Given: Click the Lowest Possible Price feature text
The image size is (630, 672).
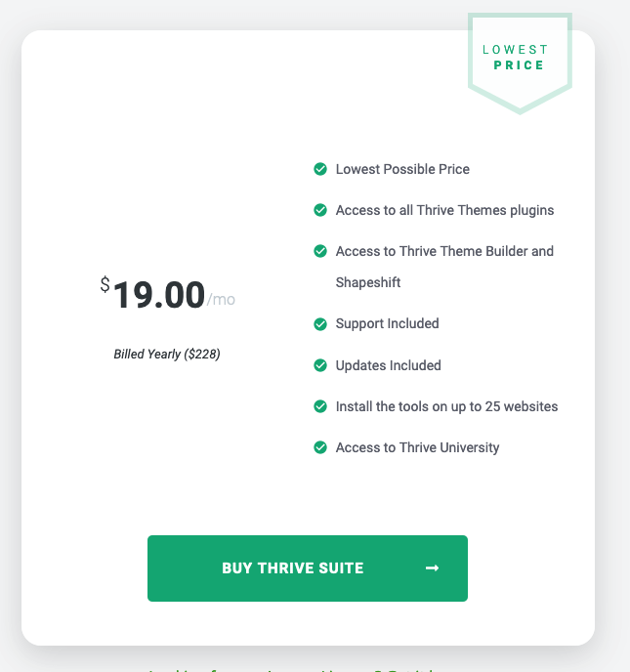Looking at the screenshot, I should pyautogui.click(x=402, y=169).
